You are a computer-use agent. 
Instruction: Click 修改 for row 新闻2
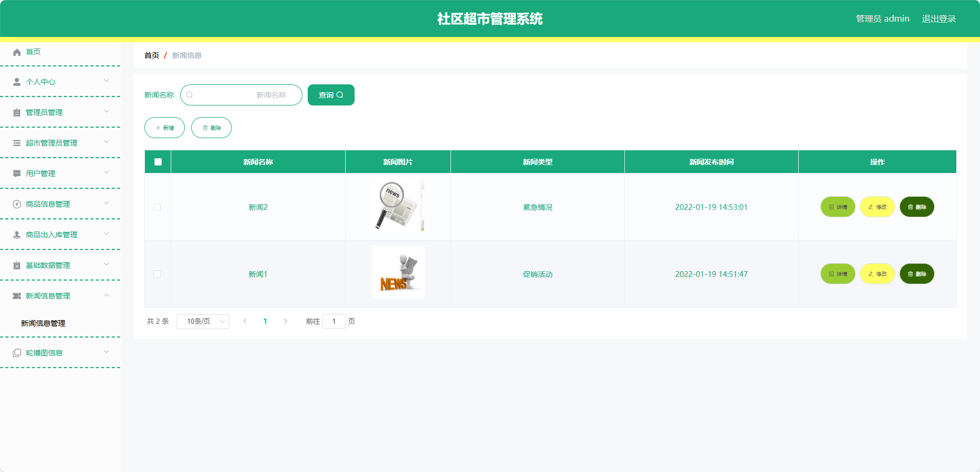click(877, 207)
